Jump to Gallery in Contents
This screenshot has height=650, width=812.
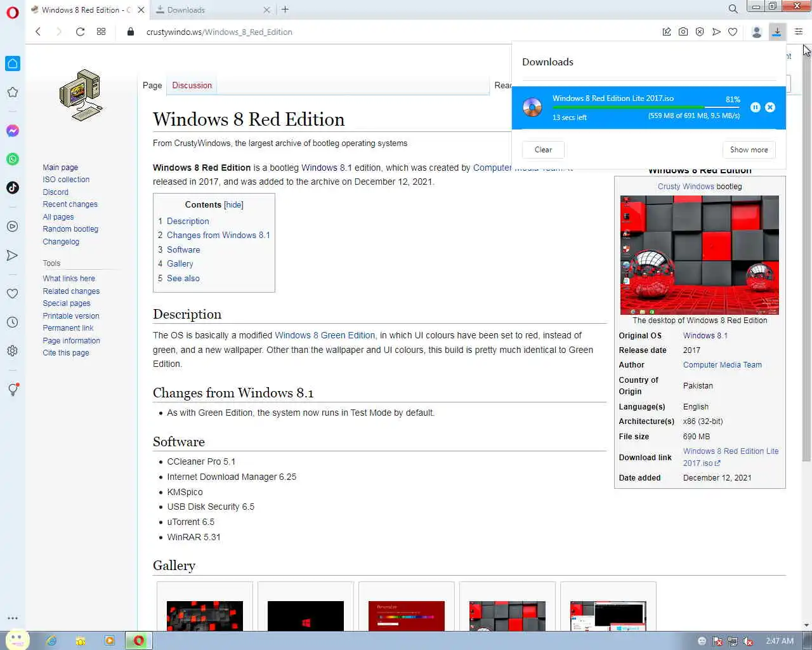(180, 263)
